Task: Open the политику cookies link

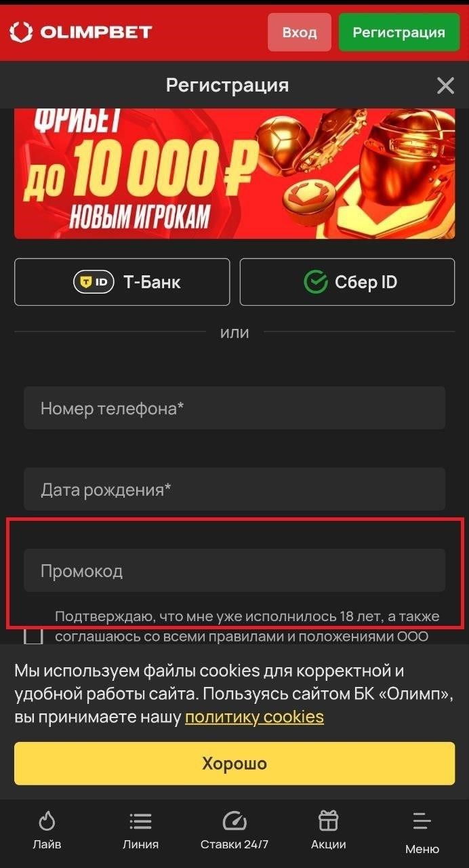Action: coord(254,717)
